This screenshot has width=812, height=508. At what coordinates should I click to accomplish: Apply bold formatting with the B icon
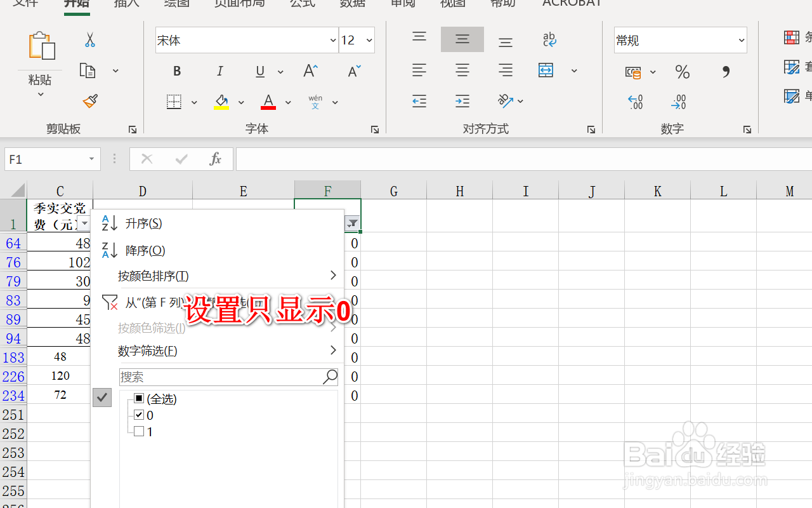(x=176, y=71)
